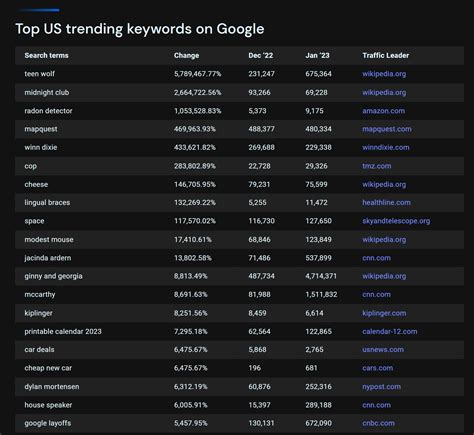
Task: Select the 'google layoffs' search term
Action: click(x=48, y=423)
